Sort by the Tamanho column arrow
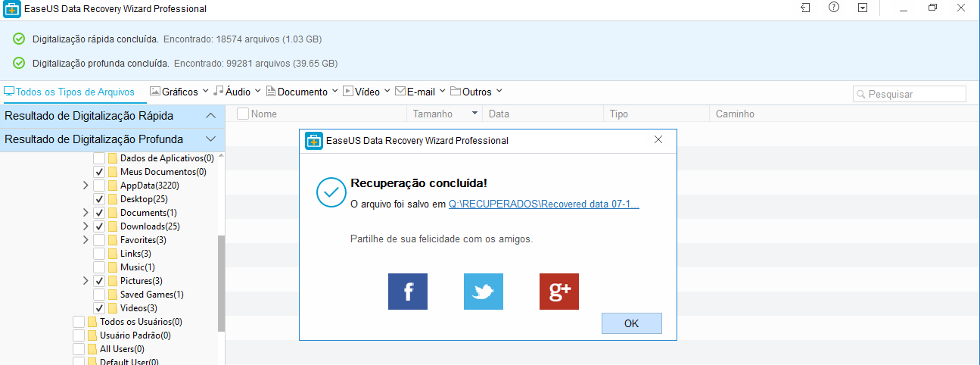This screenshot has height=365, width=980. 474,114
